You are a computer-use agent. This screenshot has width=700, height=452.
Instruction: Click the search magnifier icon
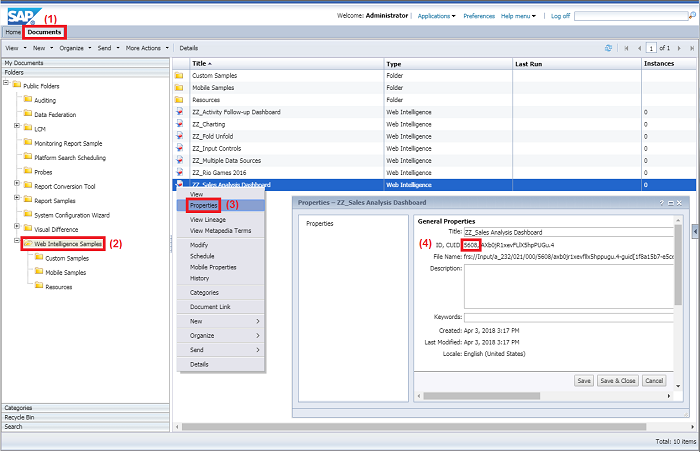pos(691,16)
